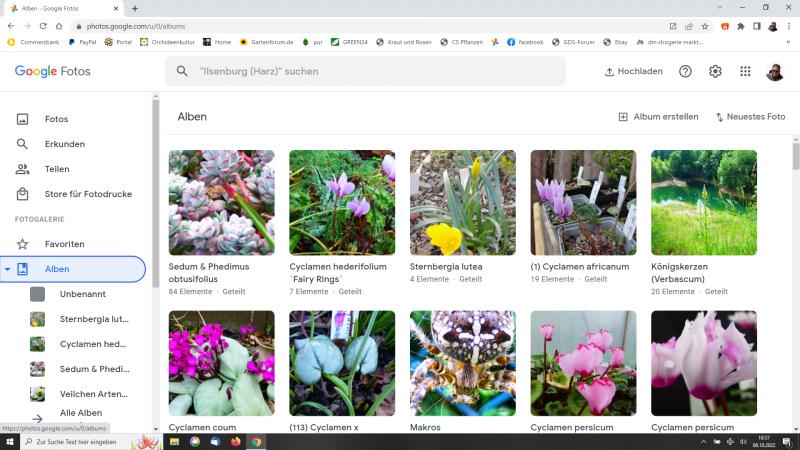This screenshot has height=450, width=800.
Task: Click the search magnifier icon
Action: (182, 72)
